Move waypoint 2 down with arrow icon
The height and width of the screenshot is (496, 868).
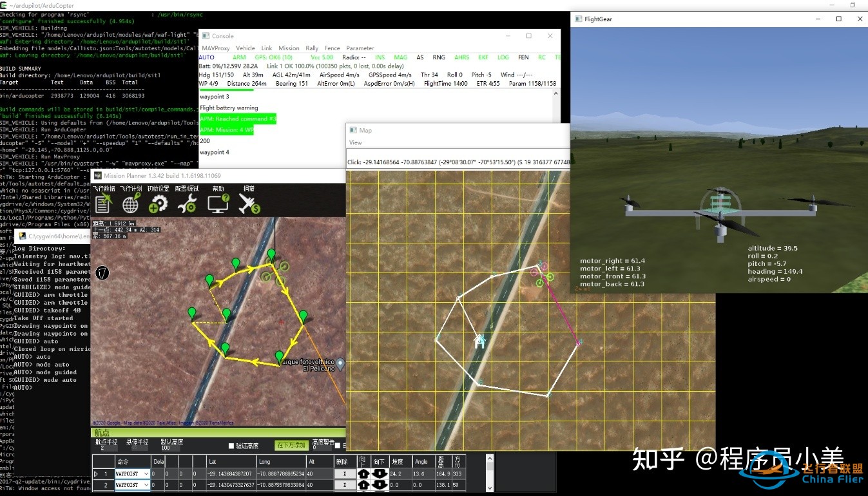380,485
